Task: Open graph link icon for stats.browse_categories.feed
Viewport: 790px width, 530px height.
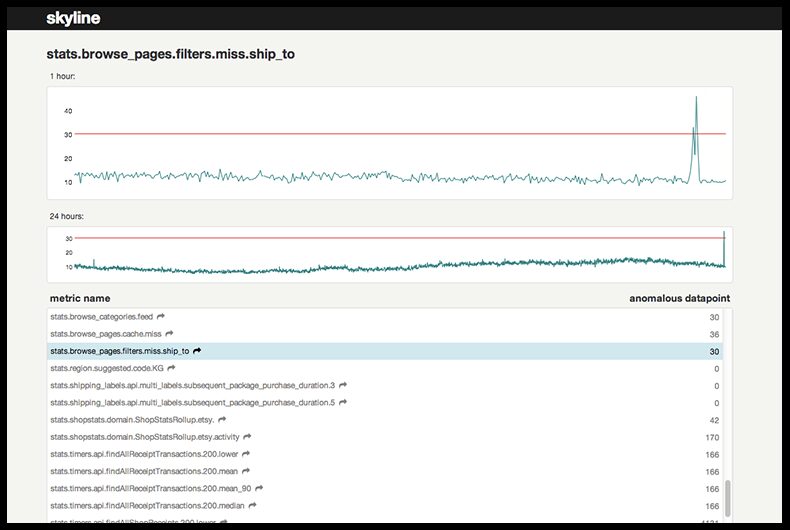Action: pos(161,316)
